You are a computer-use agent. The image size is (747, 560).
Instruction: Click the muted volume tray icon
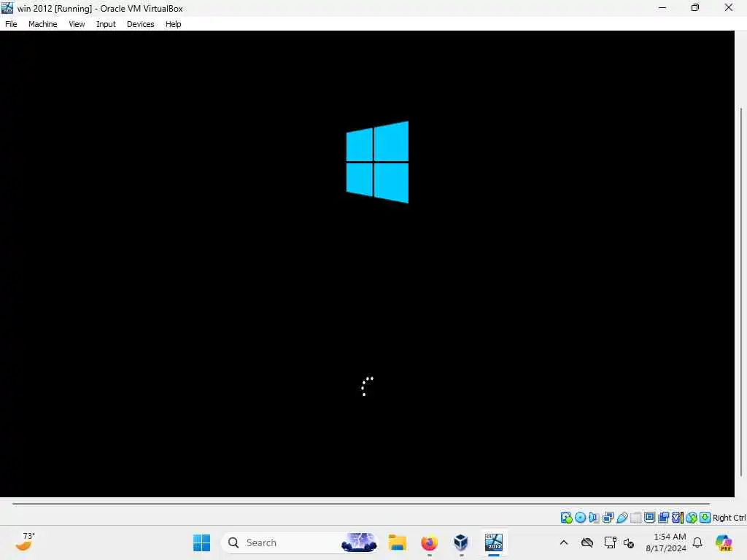[628, 542]
